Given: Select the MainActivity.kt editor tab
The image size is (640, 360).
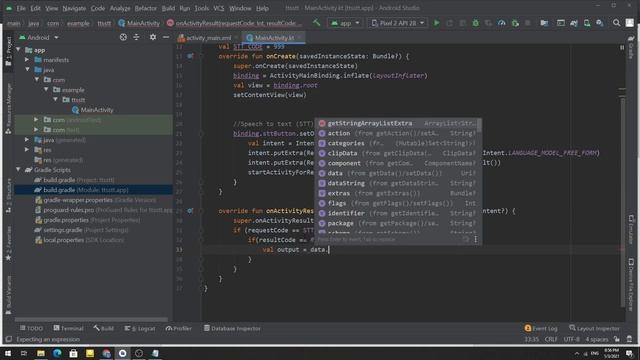Looking at the screenshot, I should point(273,38).
